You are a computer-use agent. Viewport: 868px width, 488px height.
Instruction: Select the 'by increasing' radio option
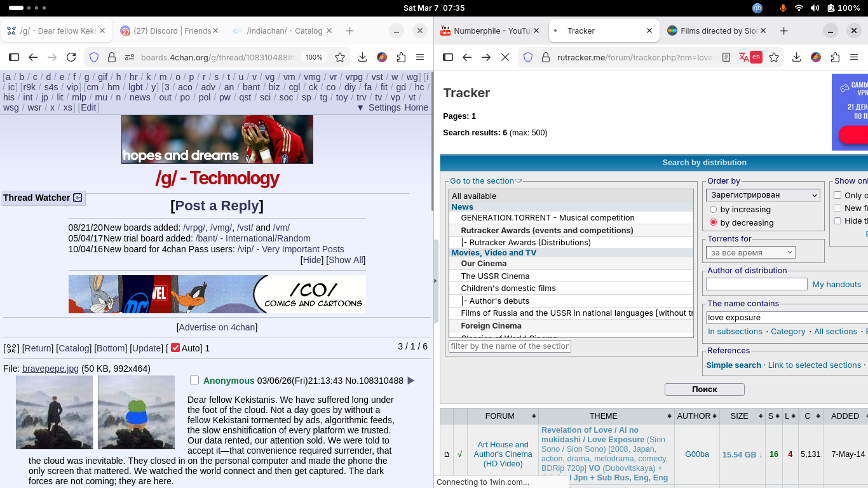click(x=713, y=210)
